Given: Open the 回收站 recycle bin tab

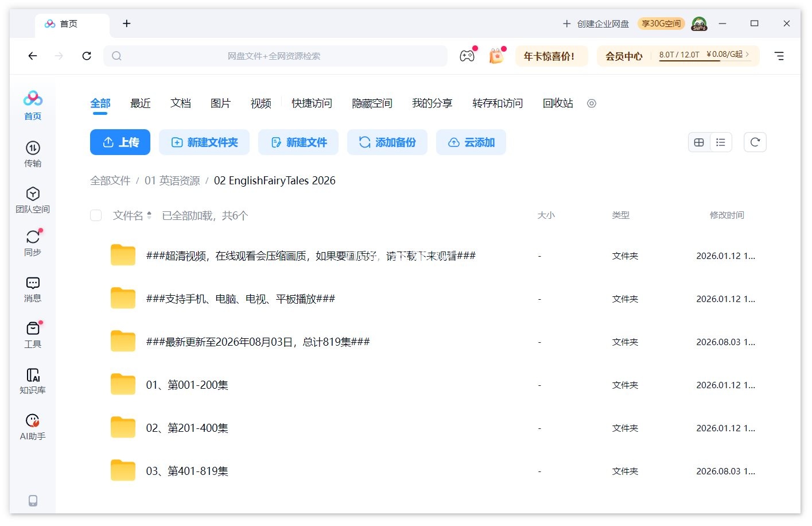Looking at the screenshot, I should pos(558,103).
